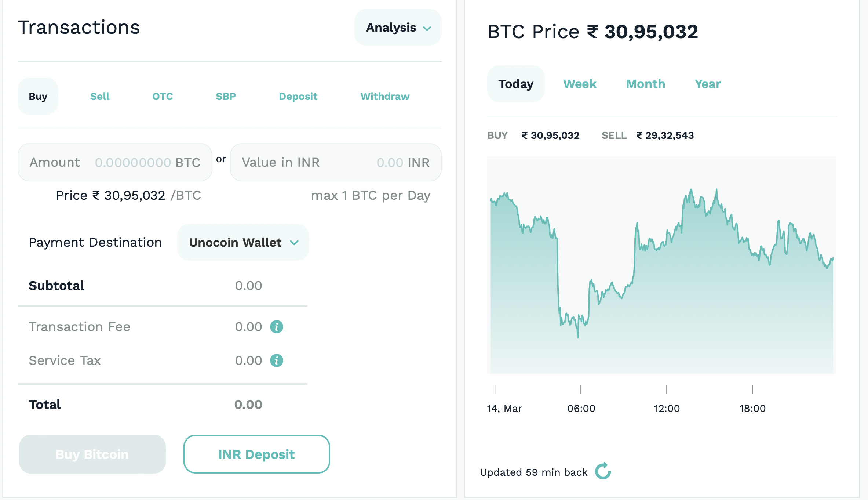Show the Week price chart
This screenshot has height=500, width=868.
580,84
